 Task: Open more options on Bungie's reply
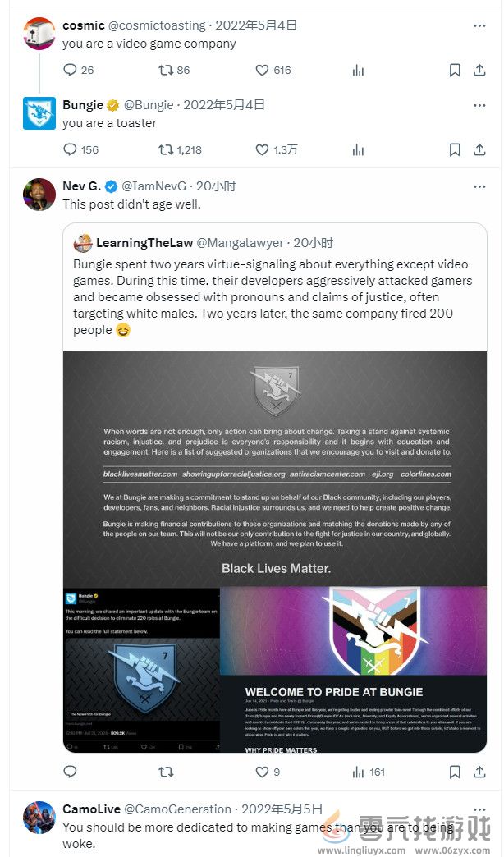pyautogui.click(x=479, y=105)
